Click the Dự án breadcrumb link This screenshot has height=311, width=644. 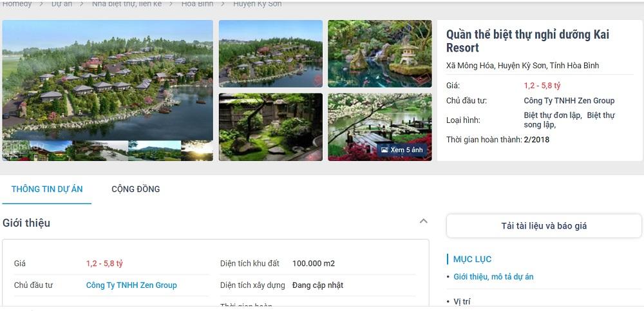point(62,4)
